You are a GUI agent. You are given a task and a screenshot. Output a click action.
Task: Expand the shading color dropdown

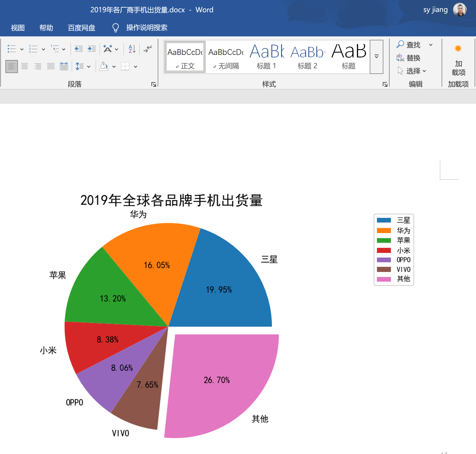pyautogui.click(x=114, y=67)
